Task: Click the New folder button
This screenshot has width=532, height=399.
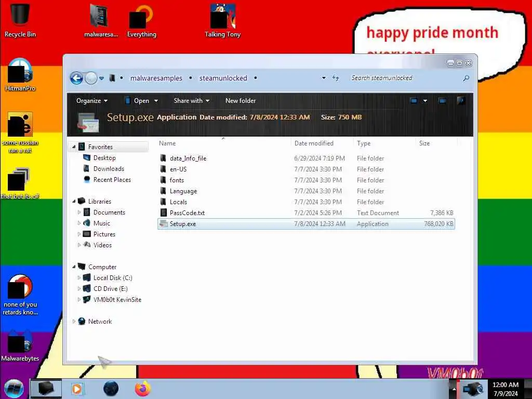Action: point(241,101)
